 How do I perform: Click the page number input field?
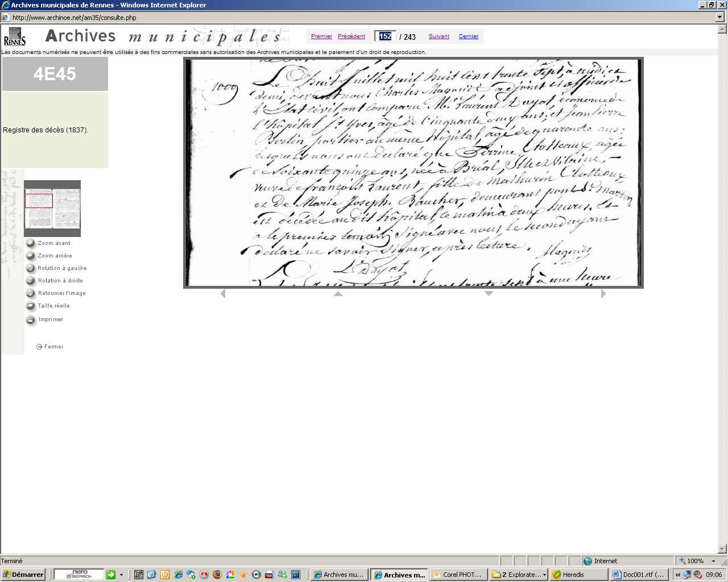click(386, 36)
